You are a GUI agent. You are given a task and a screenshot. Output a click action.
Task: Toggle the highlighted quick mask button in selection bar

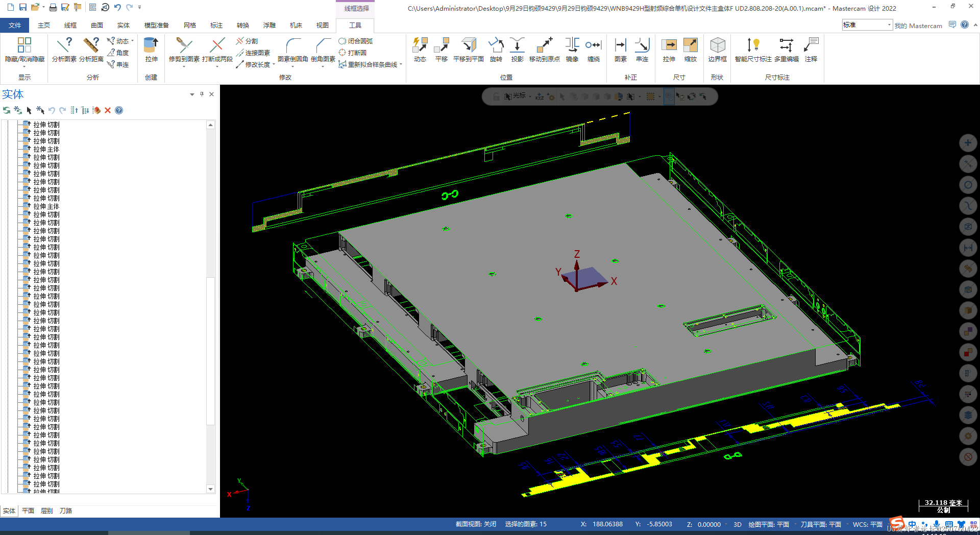[x=669, y=96]
